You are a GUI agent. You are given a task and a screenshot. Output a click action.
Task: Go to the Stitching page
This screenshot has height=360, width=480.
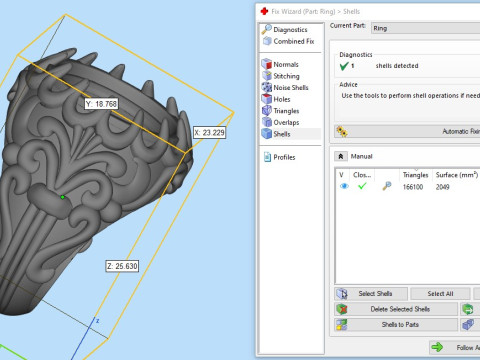(281, 76)
